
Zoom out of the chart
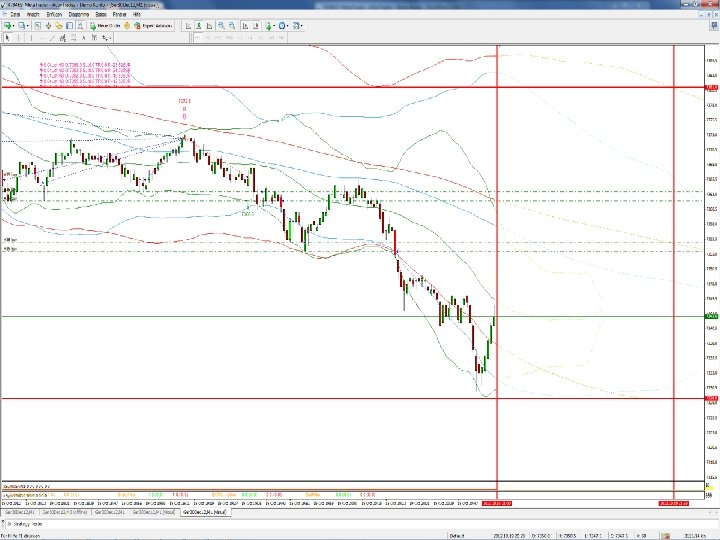pyautogui.click(x=232, y=26)
